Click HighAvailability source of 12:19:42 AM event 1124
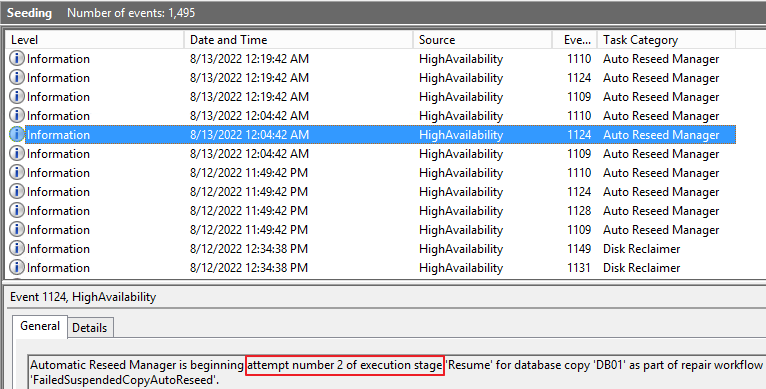 (x=461, y=78)
